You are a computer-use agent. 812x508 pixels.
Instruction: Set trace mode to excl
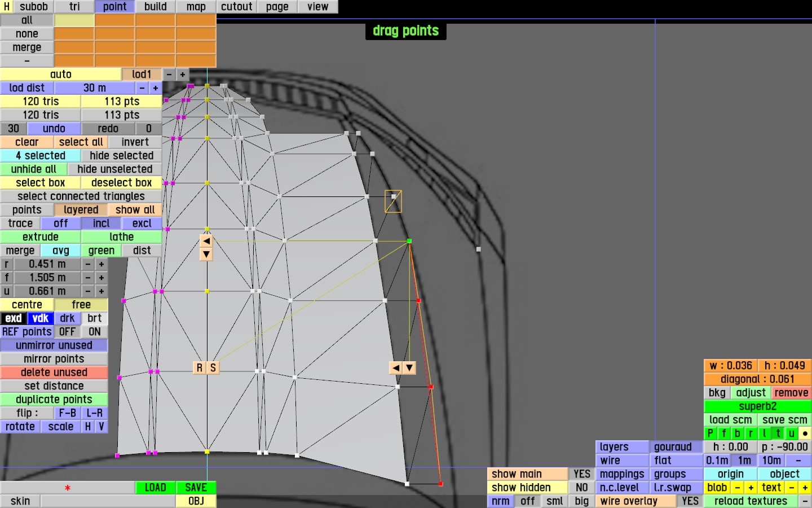[142, 224]
